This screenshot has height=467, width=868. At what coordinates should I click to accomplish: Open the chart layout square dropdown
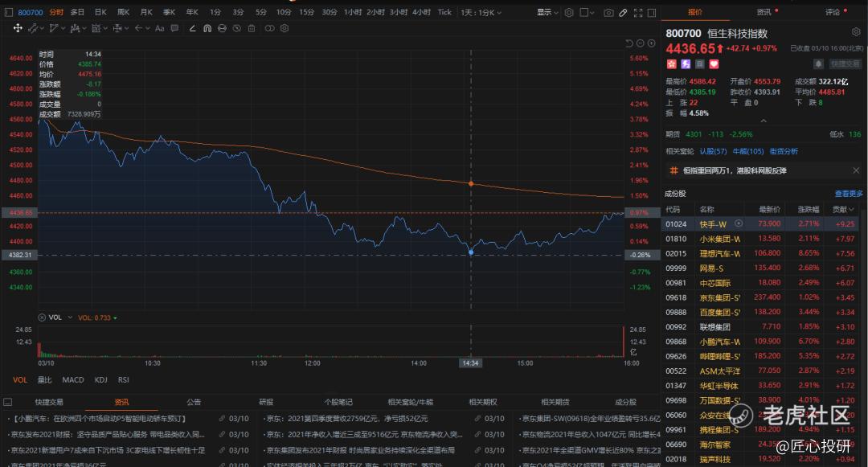pyautogui.click(x=587, y=12)
